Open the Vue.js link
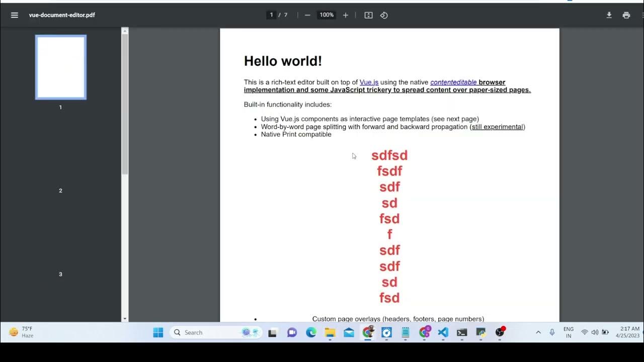 click(x=369, y=82)
